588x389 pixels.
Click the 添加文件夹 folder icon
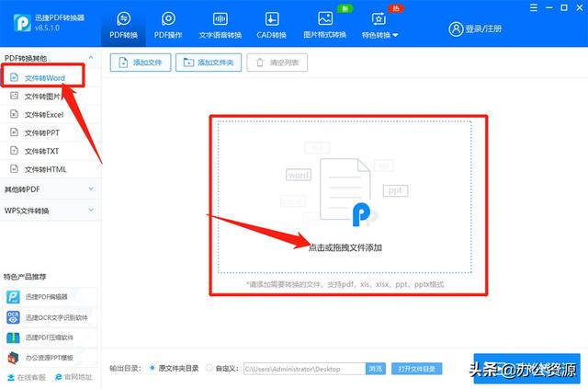click(188, 63)
